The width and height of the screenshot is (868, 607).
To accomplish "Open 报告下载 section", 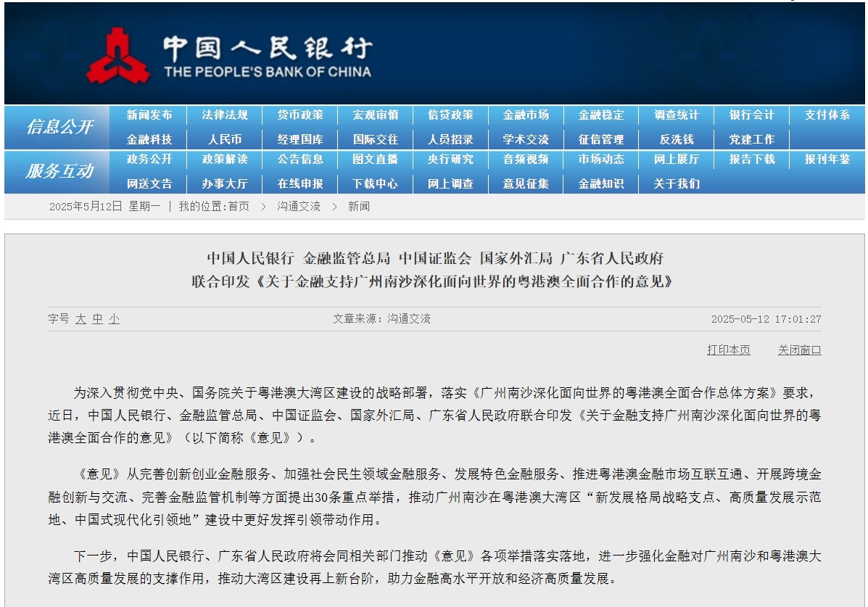I will 752,160.
